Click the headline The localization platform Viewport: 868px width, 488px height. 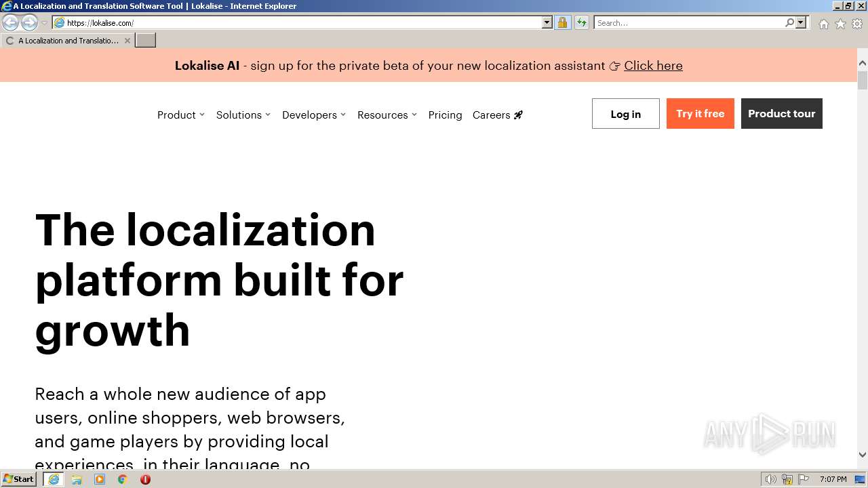point(219,280)
